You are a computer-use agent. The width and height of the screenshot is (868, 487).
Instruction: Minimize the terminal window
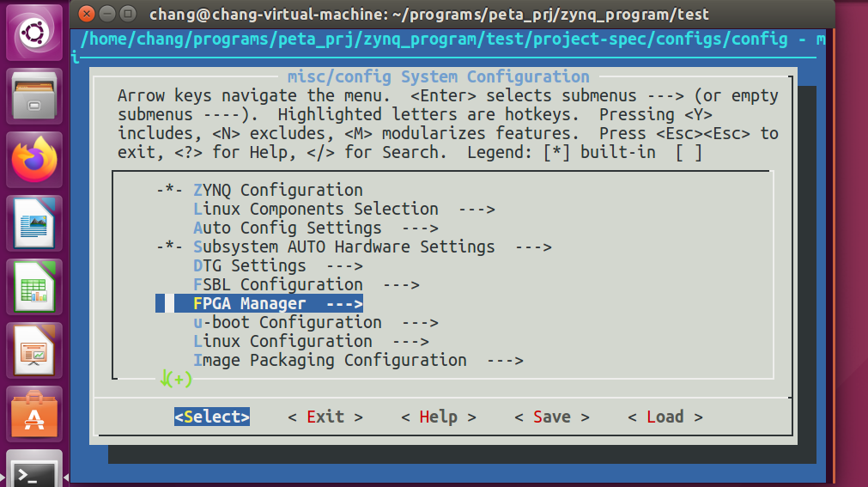(107, 14)
